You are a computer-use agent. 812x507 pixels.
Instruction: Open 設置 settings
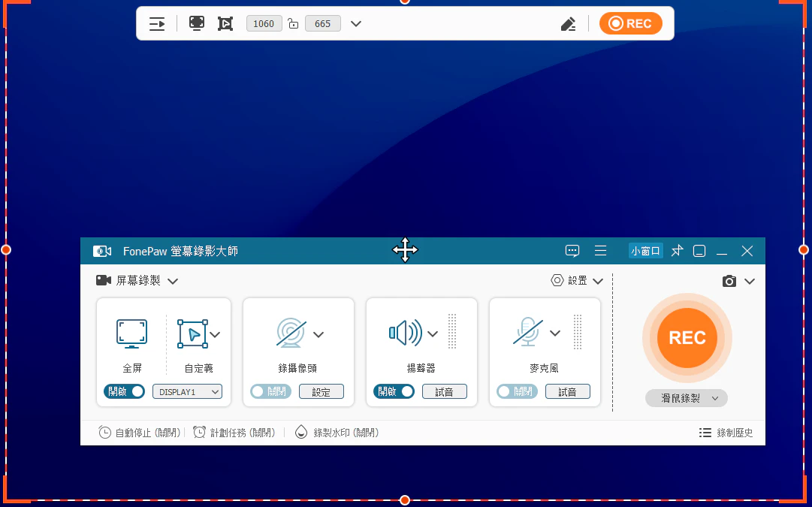[x=569, y=281]
